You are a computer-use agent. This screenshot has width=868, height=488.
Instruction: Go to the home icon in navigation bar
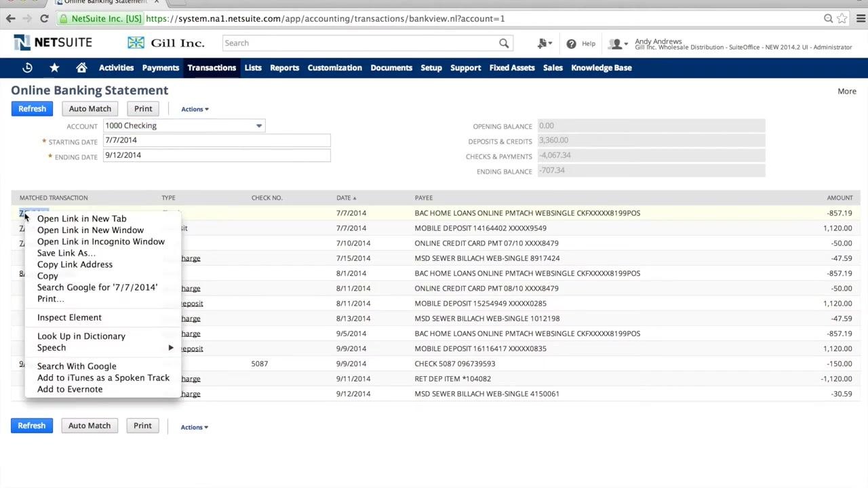[81, 68]
